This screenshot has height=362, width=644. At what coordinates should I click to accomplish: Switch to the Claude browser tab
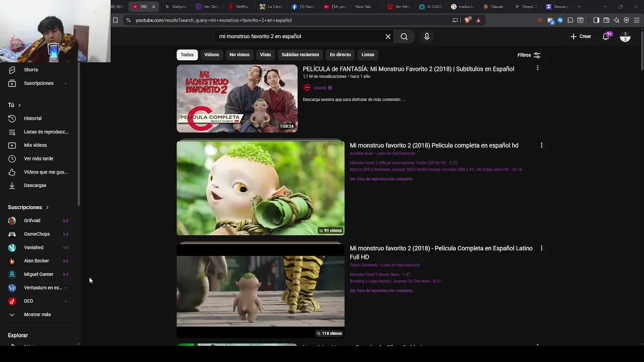pyautogui.click(x=494, y=7)
